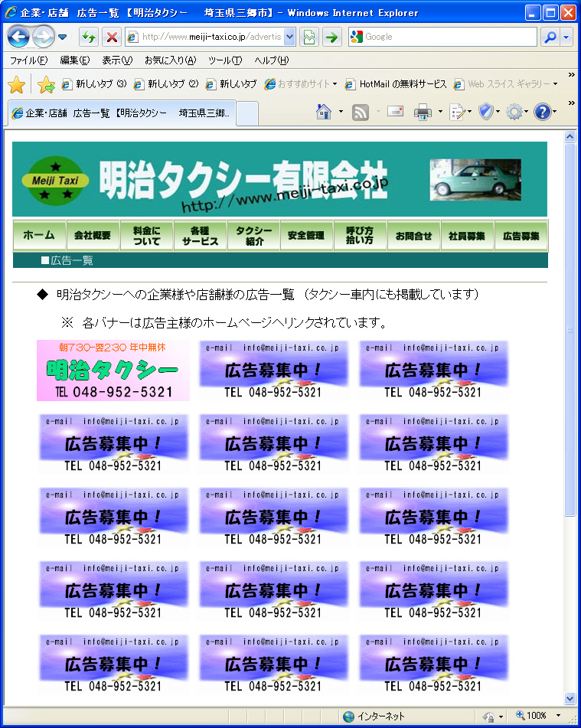581x728 pixels.
Task: Open the search provider dropdown arrow
Action: click(x=566, y=37)
